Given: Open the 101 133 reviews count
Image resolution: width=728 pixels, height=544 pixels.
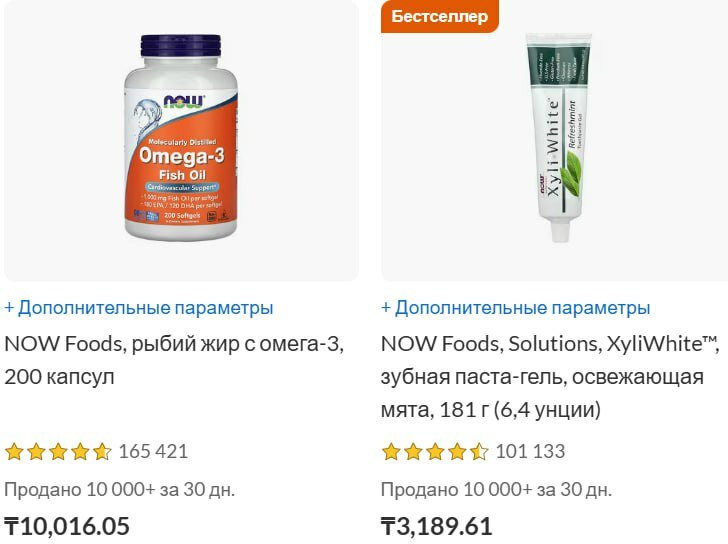Looking at the screenshot, I should tap(530, 451).
